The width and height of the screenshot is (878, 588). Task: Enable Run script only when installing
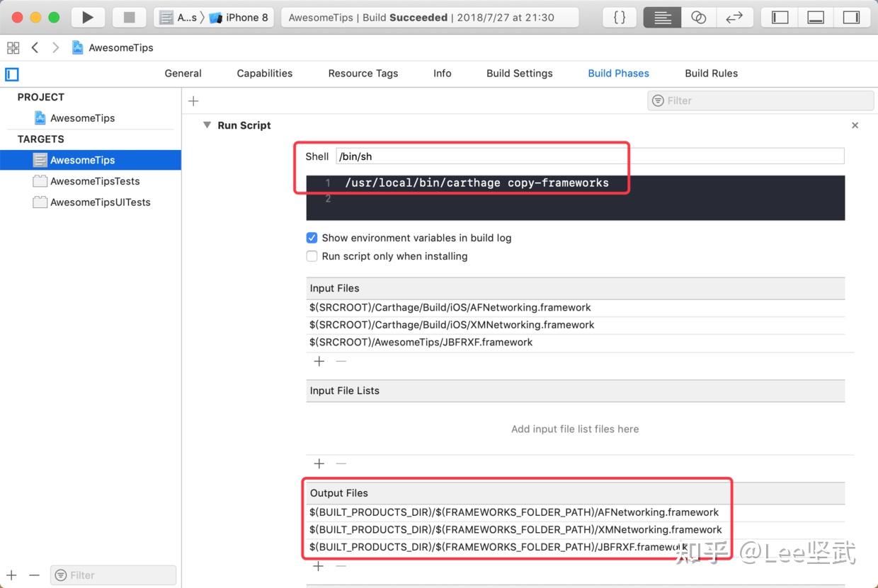312,256
